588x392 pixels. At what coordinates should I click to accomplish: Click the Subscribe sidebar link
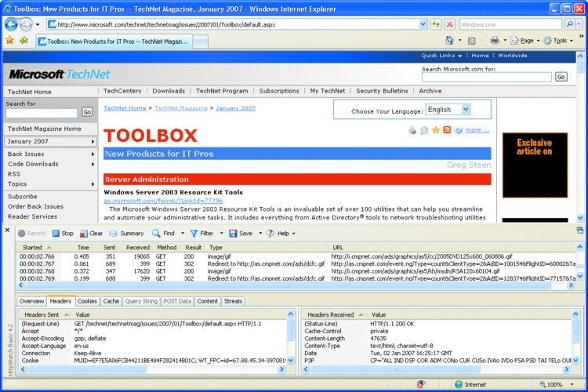[x=23, y=197]
